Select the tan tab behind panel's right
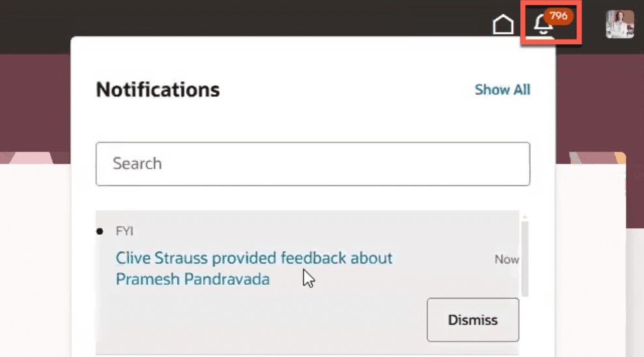Image resolution: width=644 pixels, height=357 pixels. point(598,158)
